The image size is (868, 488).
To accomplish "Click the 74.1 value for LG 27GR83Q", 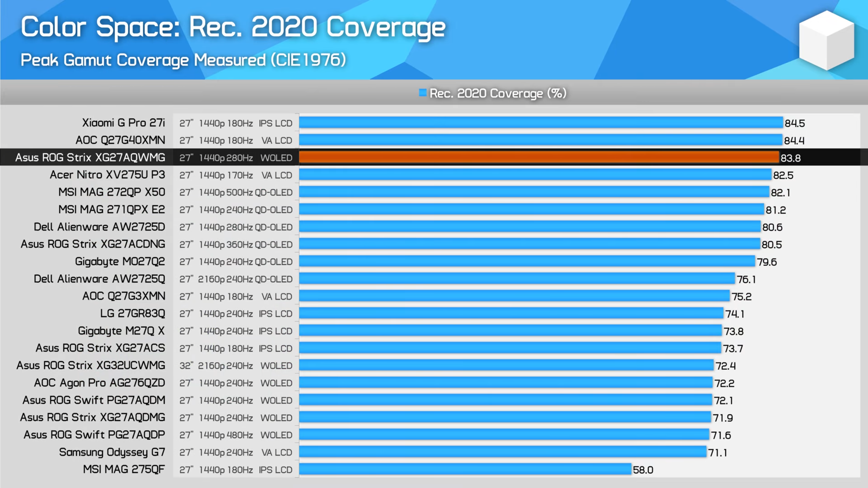I will point(735,314).
